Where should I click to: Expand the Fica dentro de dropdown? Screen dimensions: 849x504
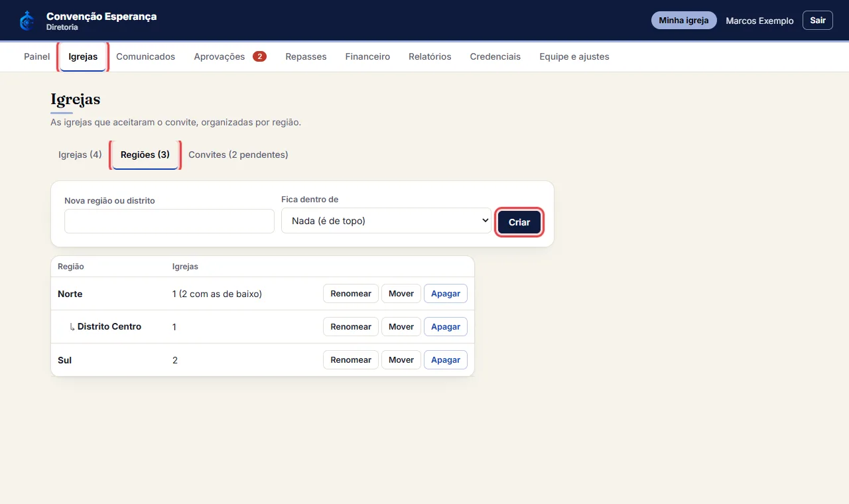pos(386,221)
